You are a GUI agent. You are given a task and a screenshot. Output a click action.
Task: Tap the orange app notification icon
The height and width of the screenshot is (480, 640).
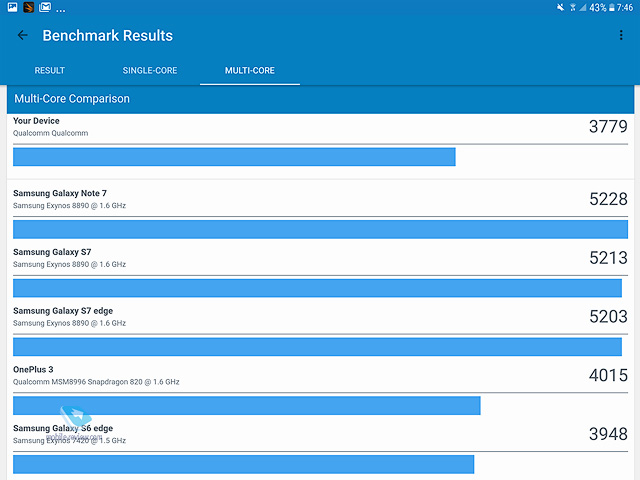29,7
